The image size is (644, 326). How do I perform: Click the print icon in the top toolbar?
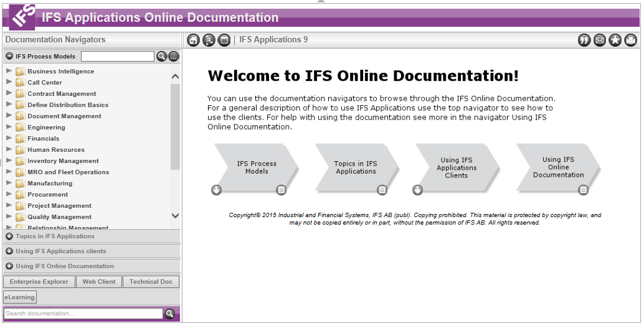pos(631,40)
